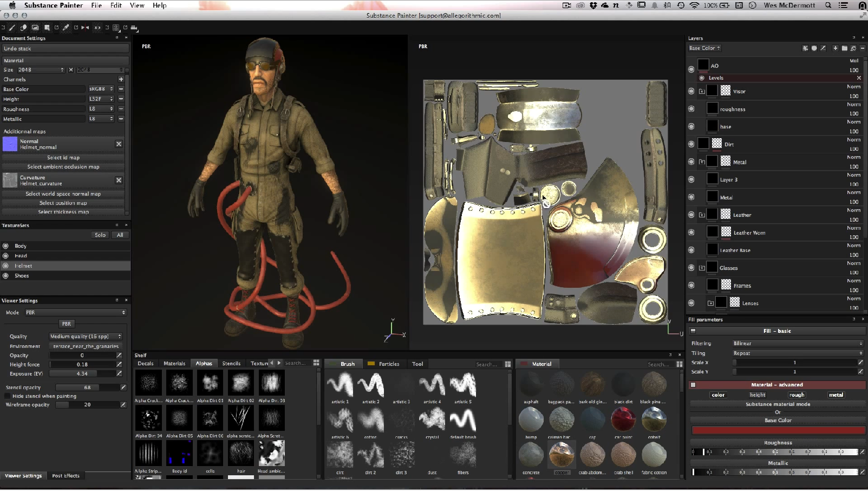This screenshot has height=491, width=868.
Task: Click the camera icon in toolbar
Action: click(x=134, y=27)
